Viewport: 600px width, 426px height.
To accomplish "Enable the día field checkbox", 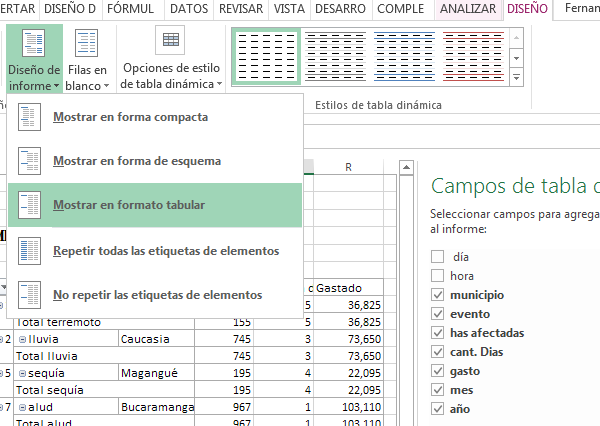I will pyautogui.click(x=437, y=257).
